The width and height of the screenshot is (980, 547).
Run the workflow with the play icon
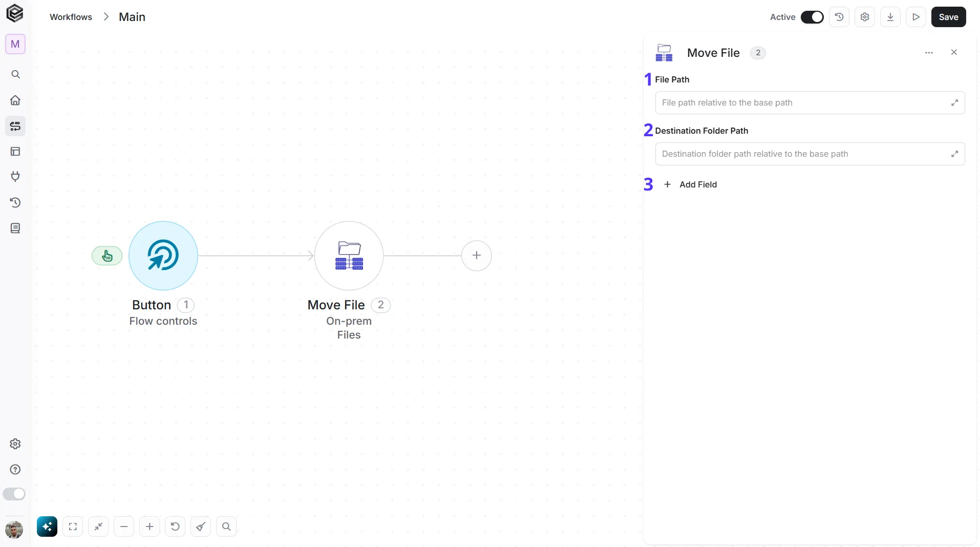coord(916,17)
